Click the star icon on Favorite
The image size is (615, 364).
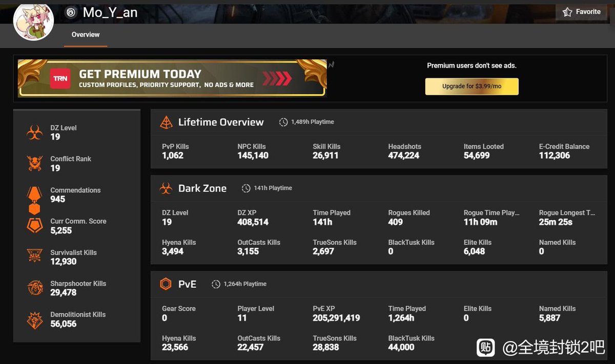(567, 12)
